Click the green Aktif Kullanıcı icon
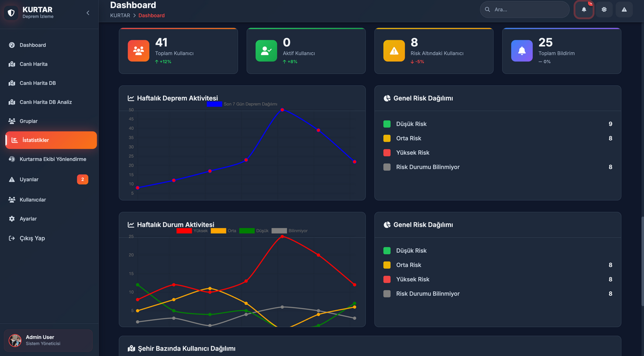644x356 pixels. pos(266,51)
